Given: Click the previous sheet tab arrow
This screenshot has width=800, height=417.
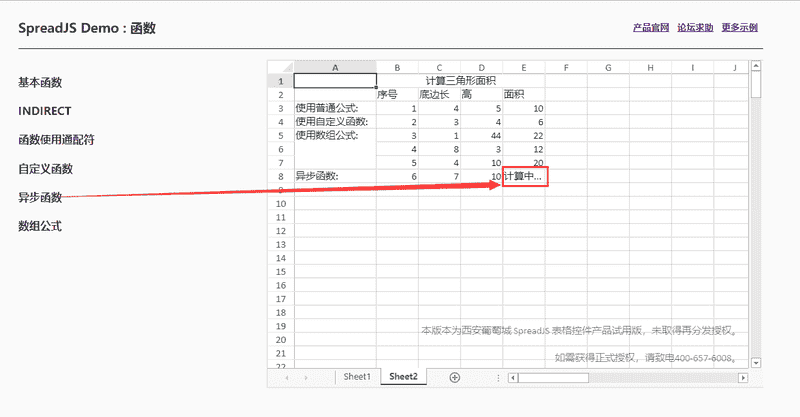Looking at the screenshot, I should [287, 378].
